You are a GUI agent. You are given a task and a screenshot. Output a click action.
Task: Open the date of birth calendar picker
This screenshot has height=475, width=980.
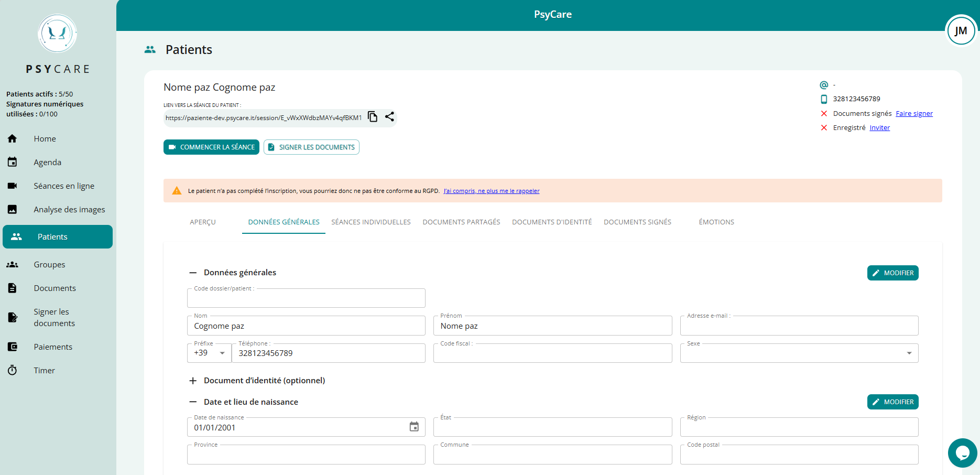[414, 427]
